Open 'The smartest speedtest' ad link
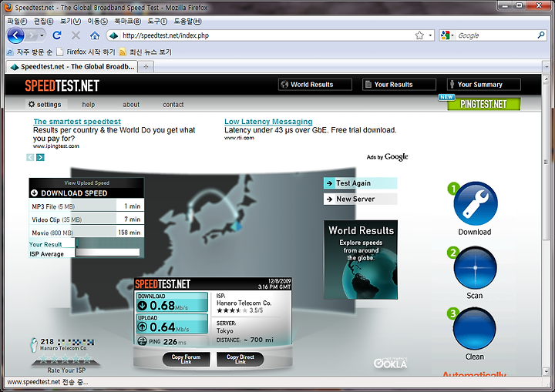The height and width of the screenshot is (392, 555). pos(77,122)
